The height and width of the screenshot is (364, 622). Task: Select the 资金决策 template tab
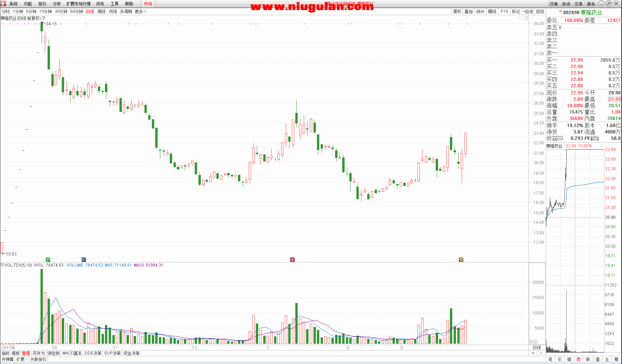131,353
